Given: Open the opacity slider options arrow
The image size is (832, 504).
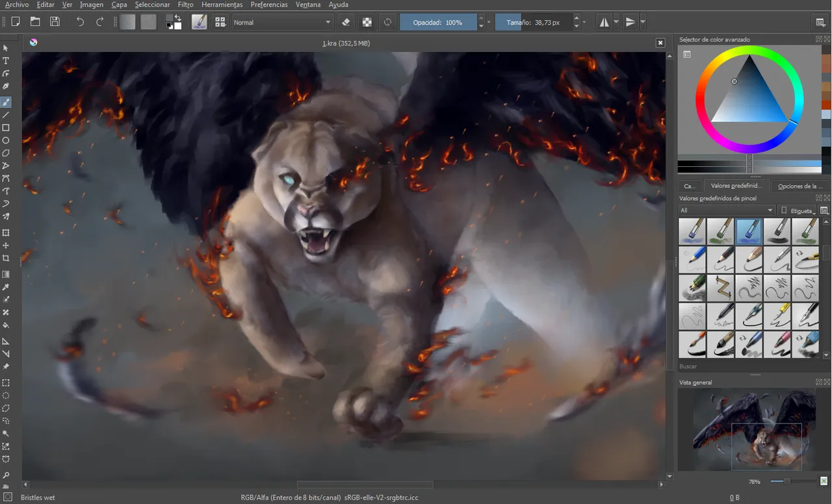Looking at the screenshot, I should pyautogui.click(x=489, y=22).
